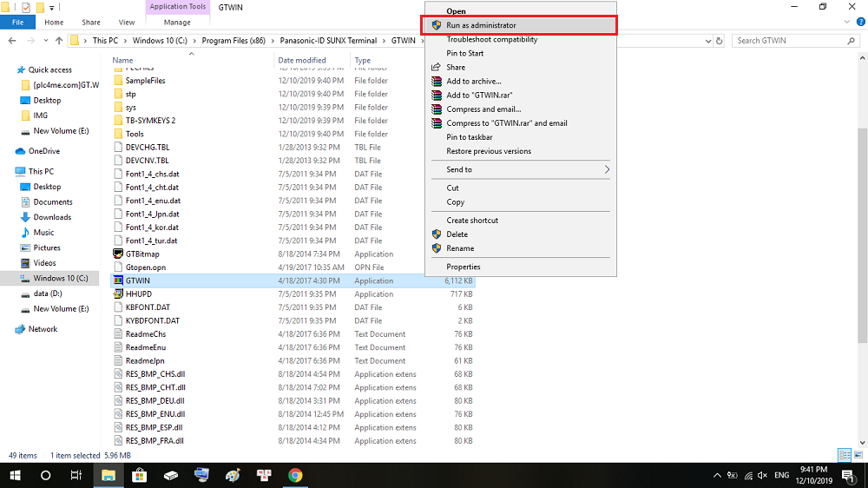
Task: Click the GTBitmap application icon
Action: [118, 254]
